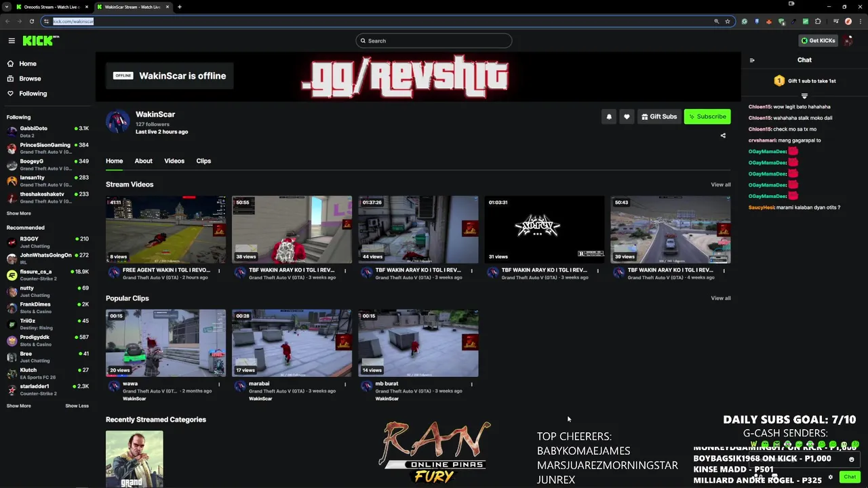Image resolution: width=868 pixels, height=488 pixels.
Task: Play the mb burat clip thumbnail
Action: coord(418,343)
